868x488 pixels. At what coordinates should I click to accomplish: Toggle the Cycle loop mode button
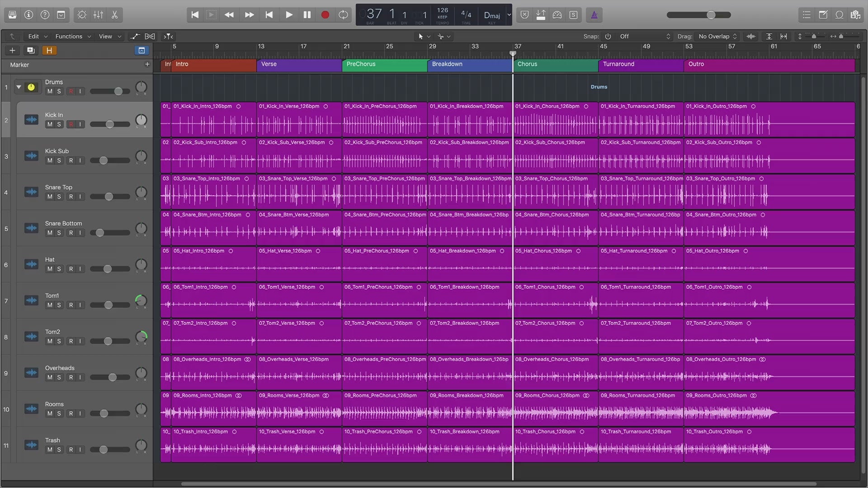[x=343, y=15]
